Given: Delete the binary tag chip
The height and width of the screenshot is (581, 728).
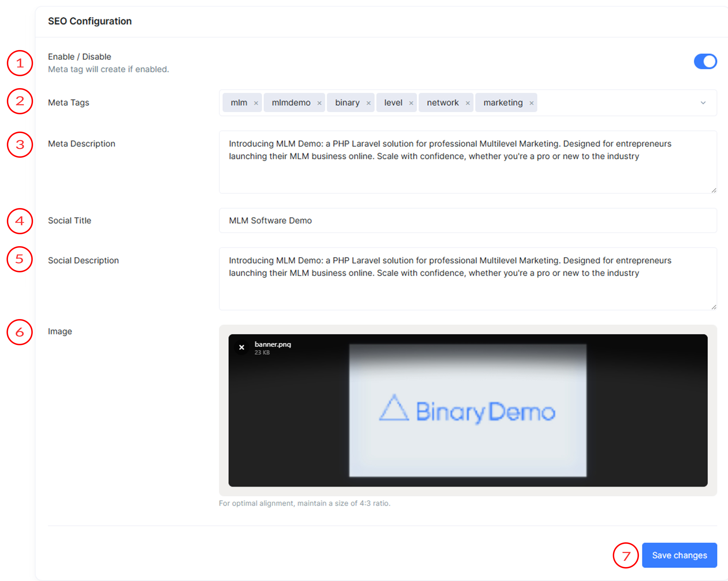Looking at the screenshot, I should pos(368,103).
